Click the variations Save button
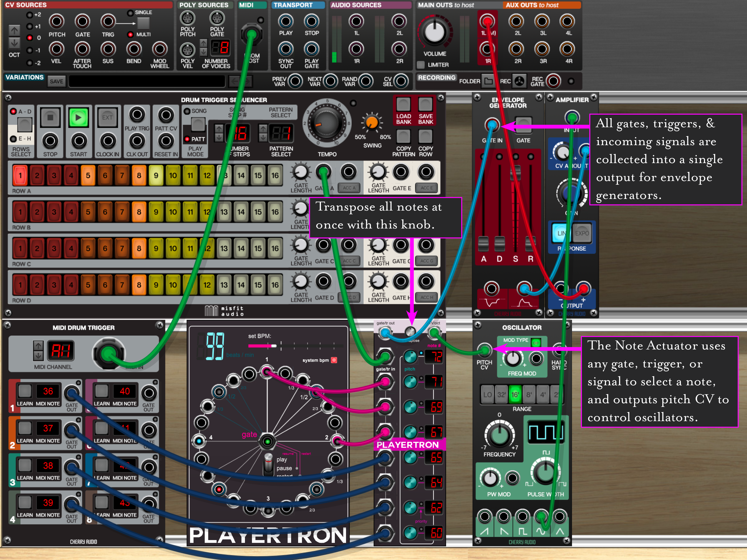This screenshot has height=560, width=747. pyautogui.click(x=56, y=81)
